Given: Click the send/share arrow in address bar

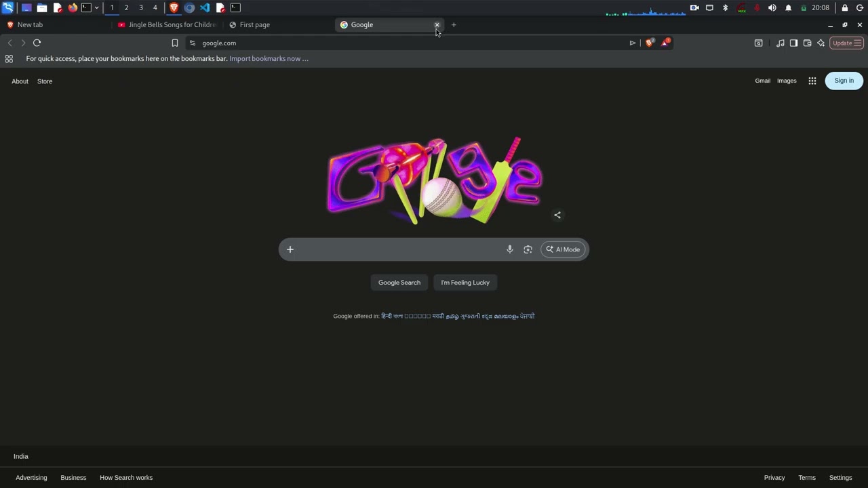Looking at the screenshot, I should (x=633, y=43).
